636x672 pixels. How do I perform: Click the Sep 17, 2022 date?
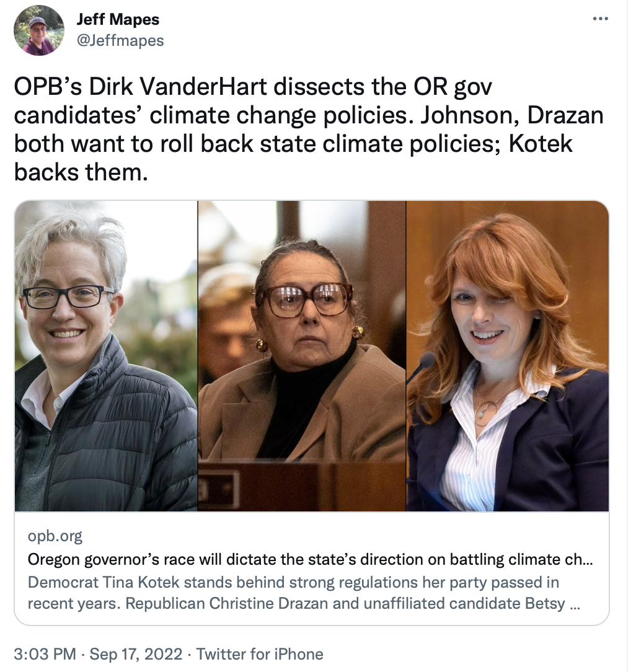[x=136, y=654]
